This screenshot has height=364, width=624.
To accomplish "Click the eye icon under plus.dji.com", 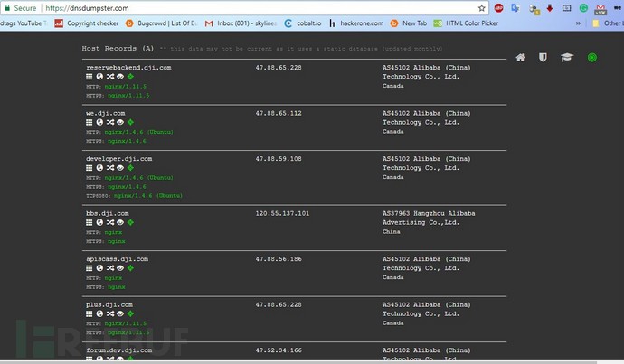I will pos(120,314).
